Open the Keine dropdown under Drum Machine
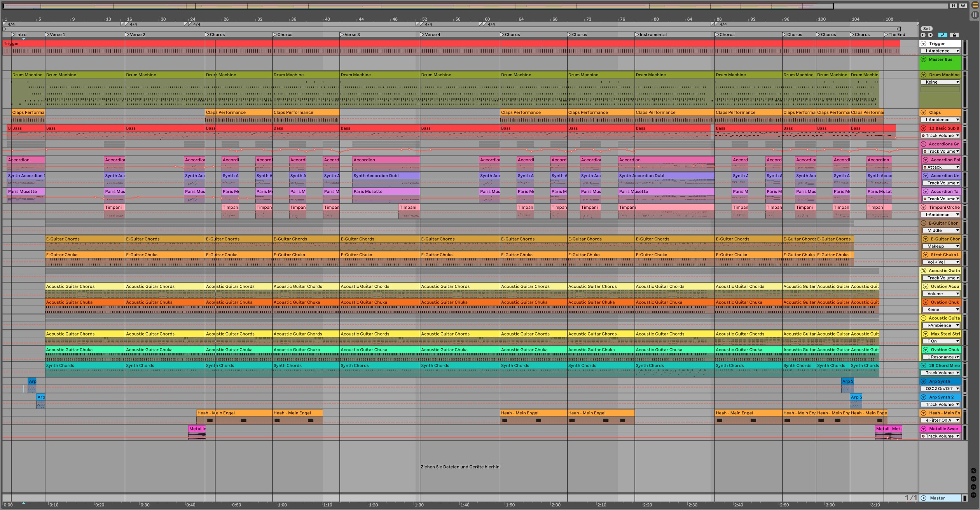Screen dimensions: 980x510 tap(940, 82)
